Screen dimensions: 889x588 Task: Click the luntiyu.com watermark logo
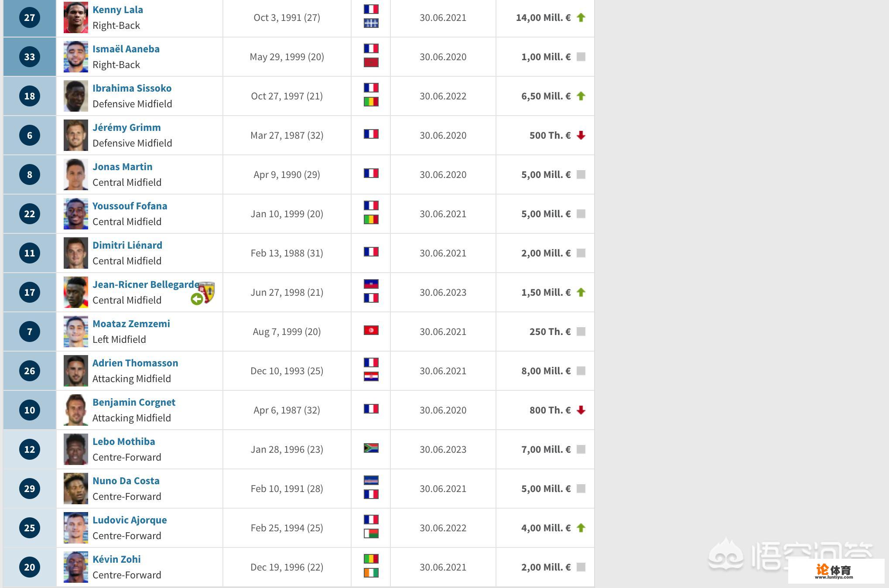pos(834,571)
